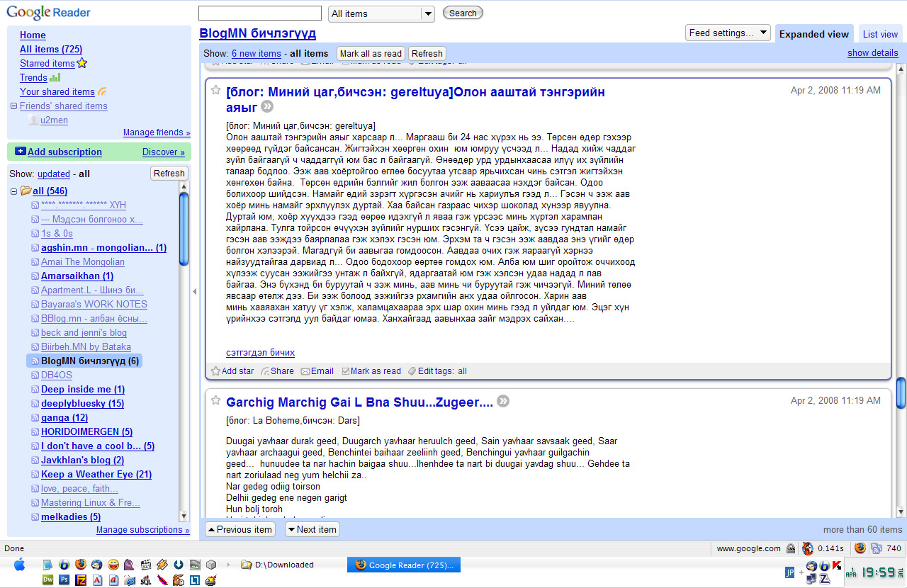Share the Олон ааштай article
Image resolution: width=907 pixels, height=588 pixels.
point(277,371)
